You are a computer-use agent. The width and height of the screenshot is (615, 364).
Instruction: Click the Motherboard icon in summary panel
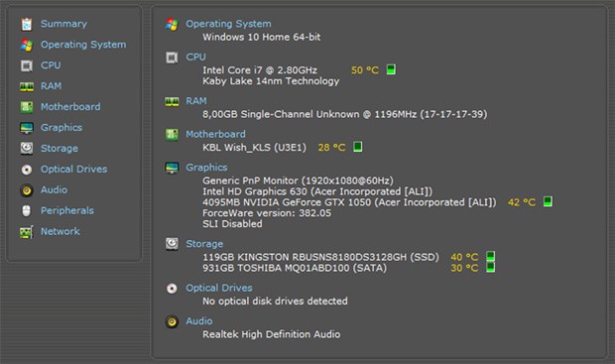tap(172, 135)
